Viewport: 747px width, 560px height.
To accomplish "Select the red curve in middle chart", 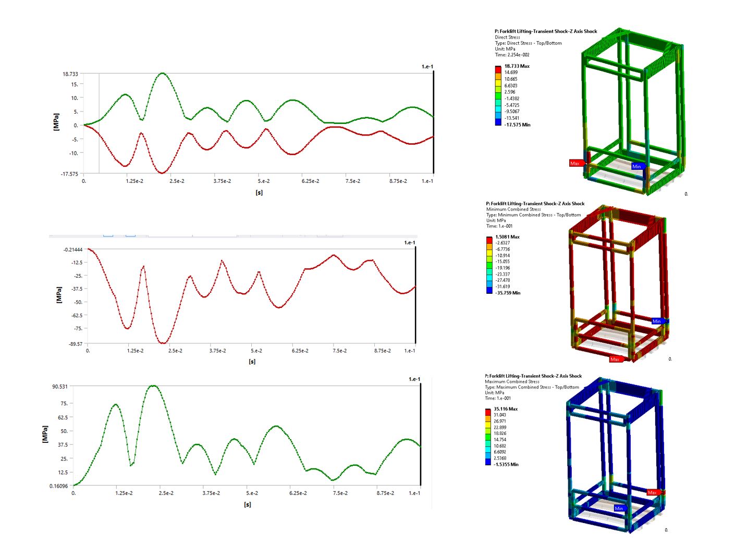I will click(x=163, y=343).
